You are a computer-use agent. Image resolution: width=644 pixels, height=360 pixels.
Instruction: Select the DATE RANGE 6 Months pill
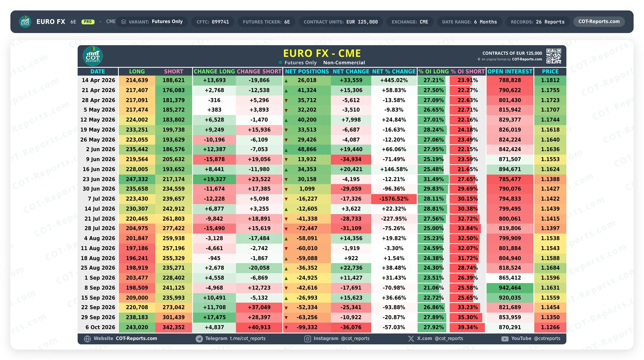(469, 22)
